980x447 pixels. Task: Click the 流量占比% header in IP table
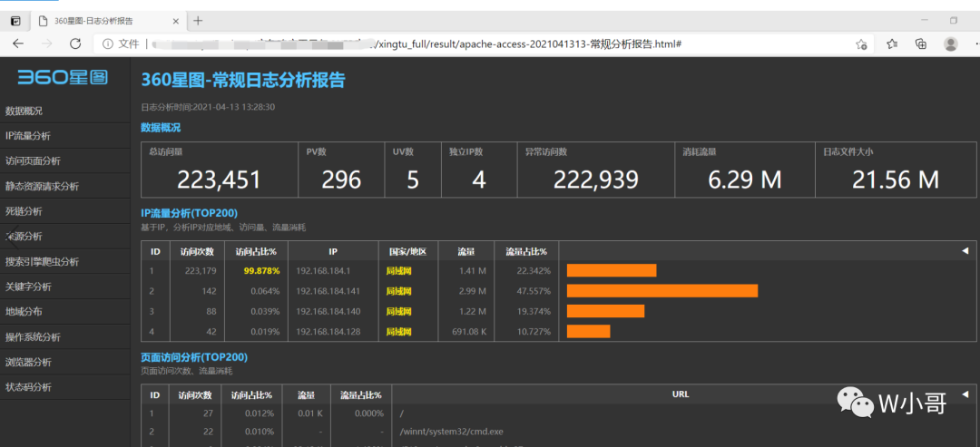click(525, 251)
